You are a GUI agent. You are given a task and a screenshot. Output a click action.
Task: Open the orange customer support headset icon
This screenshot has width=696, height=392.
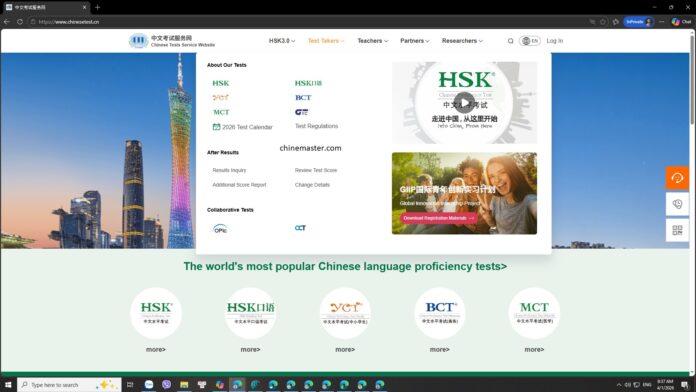point(677,178)
